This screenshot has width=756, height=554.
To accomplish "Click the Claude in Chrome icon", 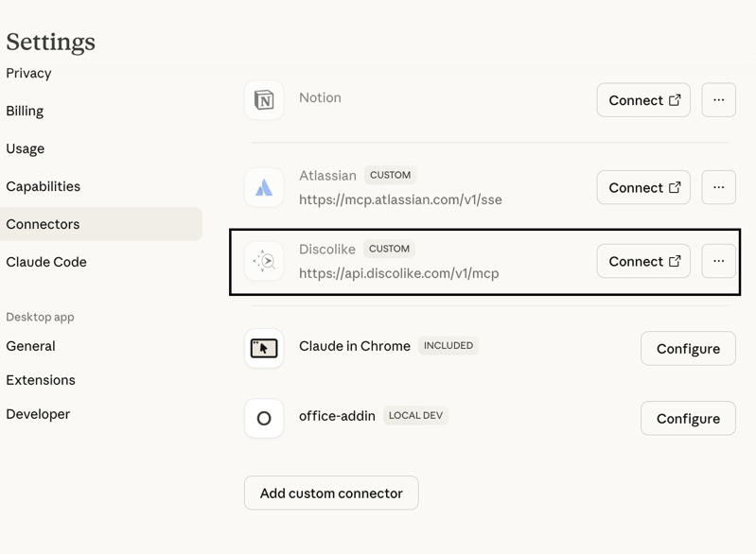I will point(264,348).
